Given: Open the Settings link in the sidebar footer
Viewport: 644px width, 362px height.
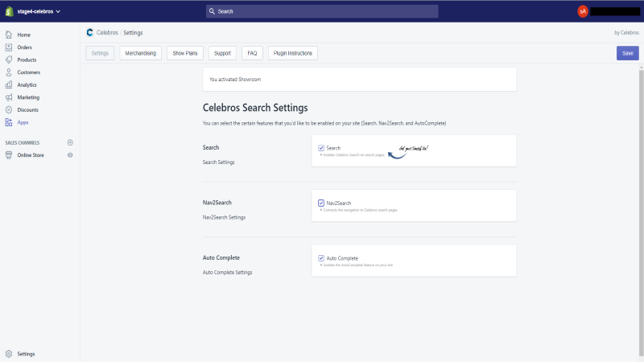Looking at the screenshot, I should coord(26,354).
